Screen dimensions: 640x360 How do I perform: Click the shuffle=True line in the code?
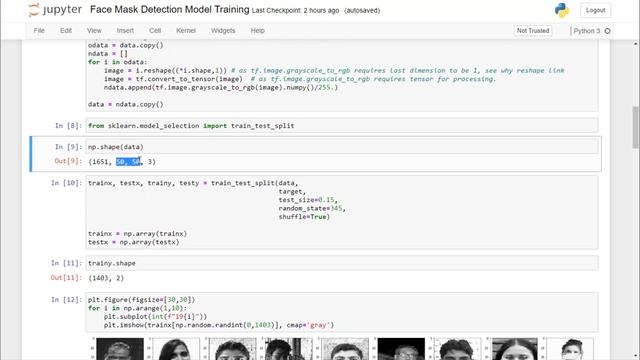tap(304, 217)
